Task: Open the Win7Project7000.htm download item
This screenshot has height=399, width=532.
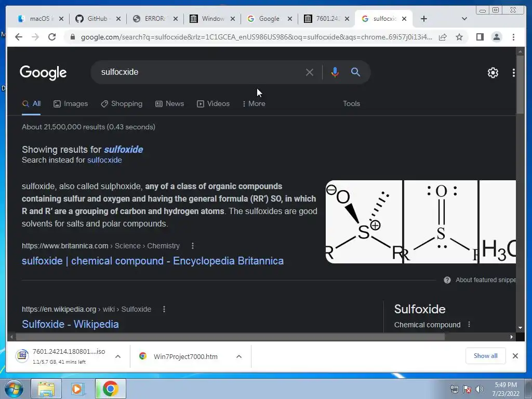Action: pos(180,356)
